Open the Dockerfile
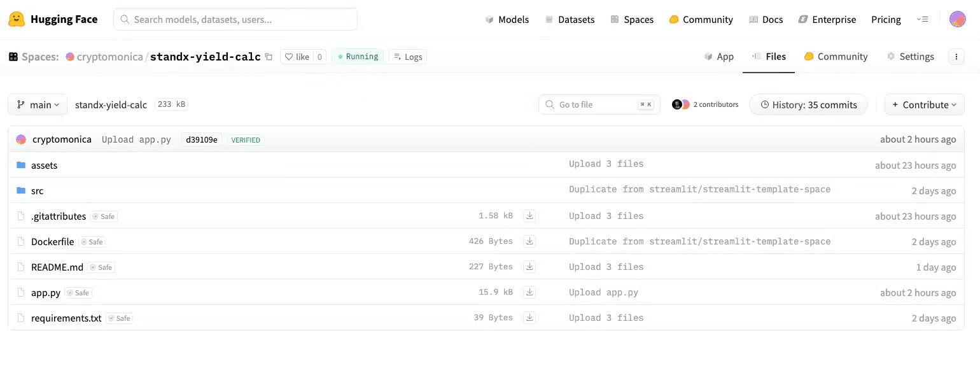Viewport: 980px width, 382px height. [x=52, y=241]
